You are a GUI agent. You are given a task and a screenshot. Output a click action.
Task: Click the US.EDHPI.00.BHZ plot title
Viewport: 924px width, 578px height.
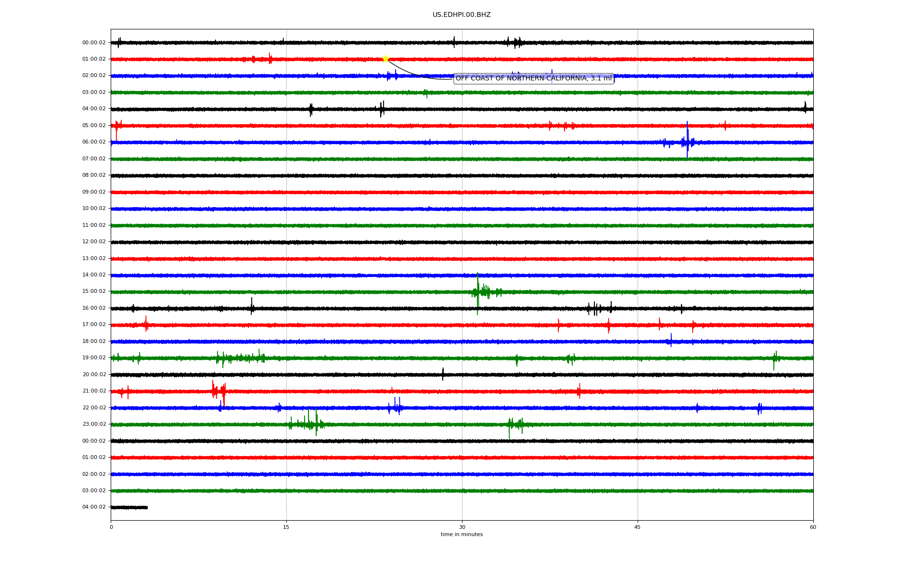(x=462, y=15)
